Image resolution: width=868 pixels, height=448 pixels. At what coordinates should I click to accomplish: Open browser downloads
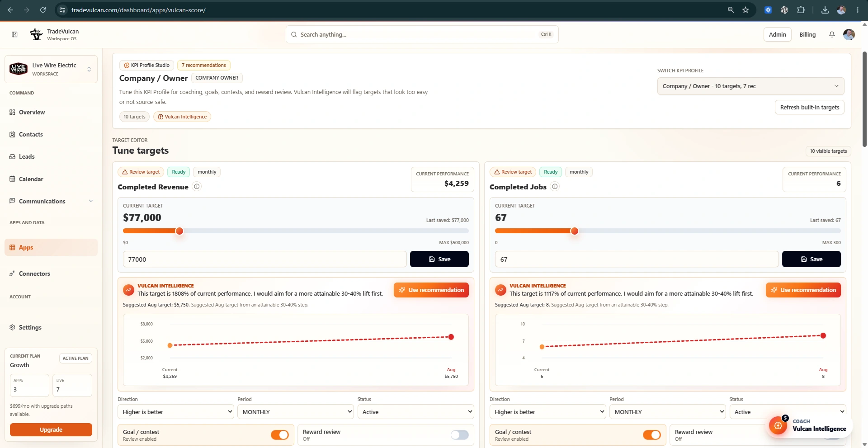[x=825, y=10]
